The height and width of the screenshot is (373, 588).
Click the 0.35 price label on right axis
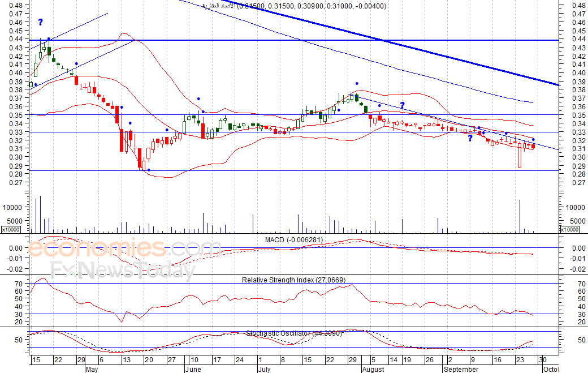click(x=579, y=115)
